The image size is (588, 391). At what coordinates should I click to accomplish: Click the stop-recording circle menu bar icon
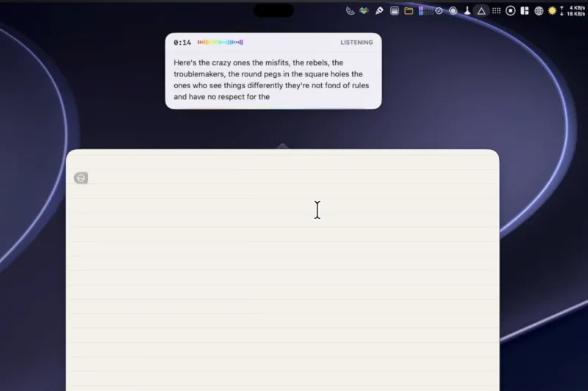pyautogui.click(x=510, y=11)
